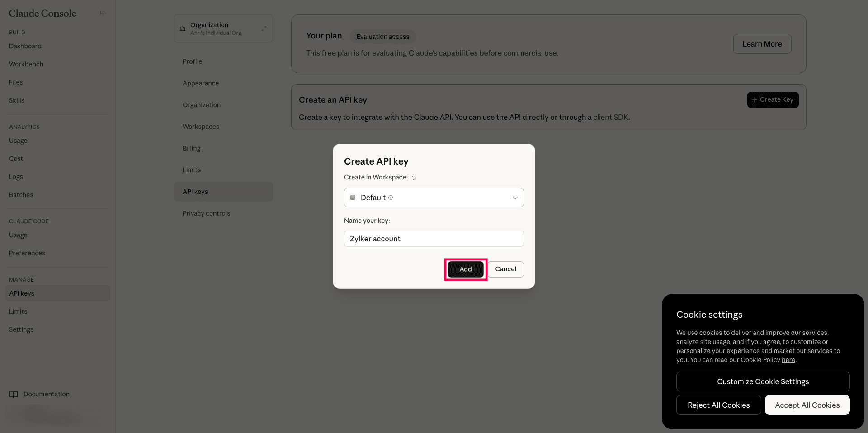
Task: Go to Privacy controls settings
Action: [x=206, y=213]
